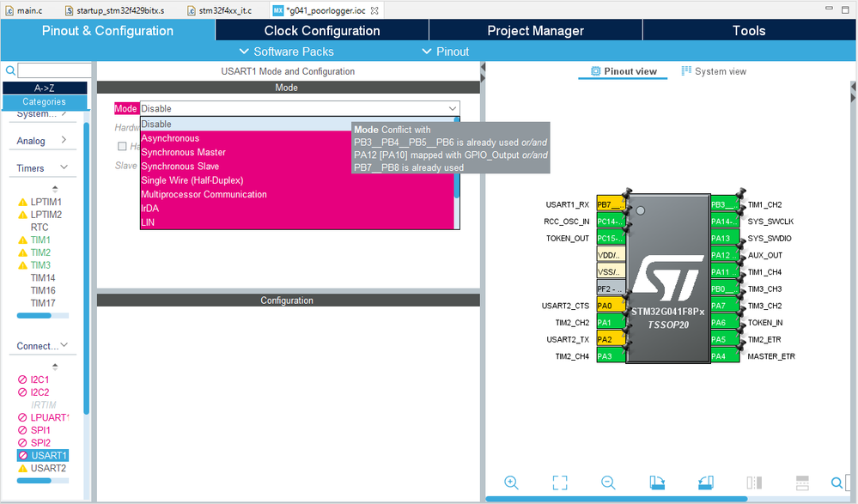This screenshot has width=858, height=504.
Task: Click the pin search magnifier icon
Action: click(837, 483)
